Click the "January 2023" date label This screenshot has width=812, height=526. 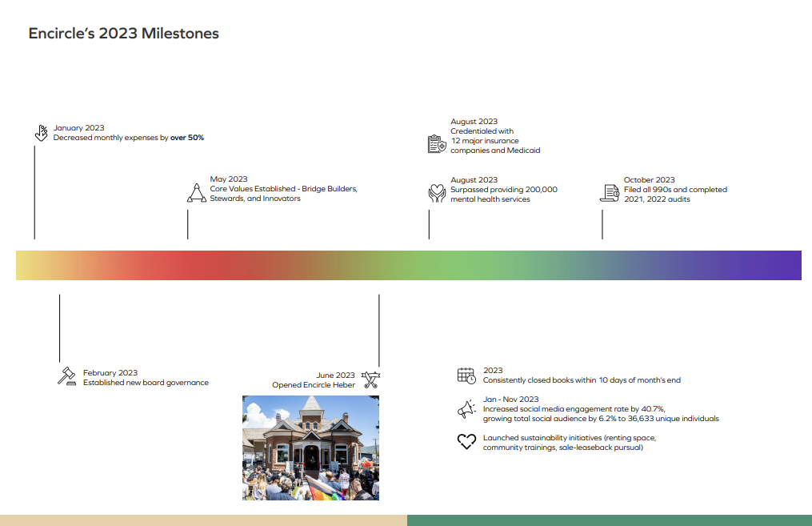coord(78,128)
